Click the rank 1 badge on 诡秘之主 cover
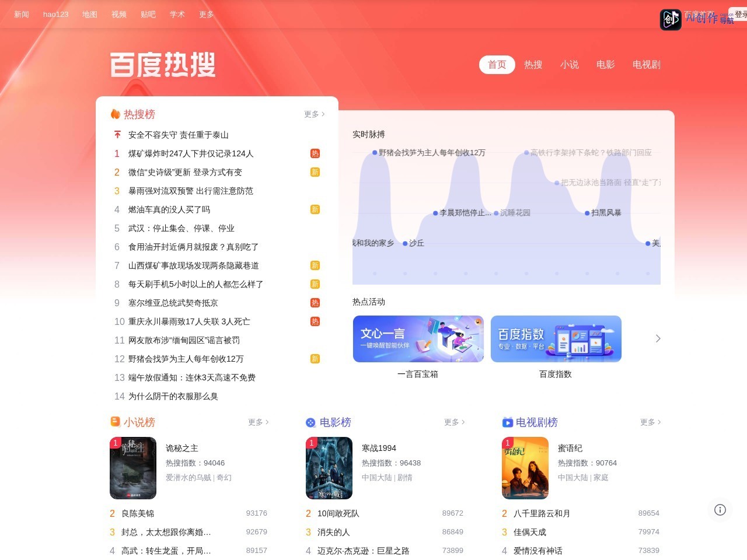Viewport: 747px width, 560px height. [x=116, y=443]
